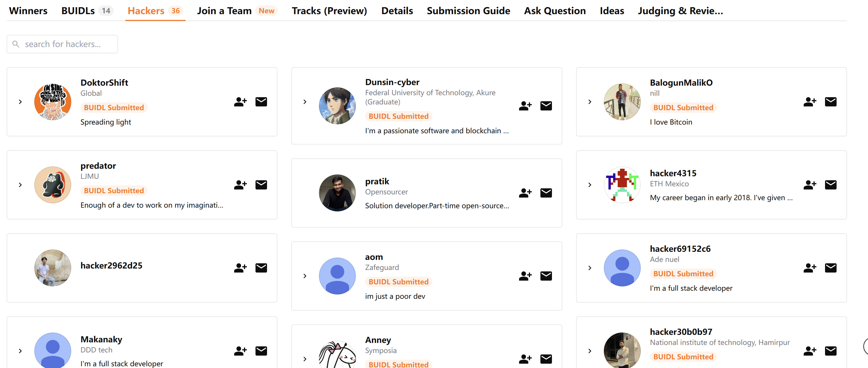Open pratik's avatar thumbnail

337,193
